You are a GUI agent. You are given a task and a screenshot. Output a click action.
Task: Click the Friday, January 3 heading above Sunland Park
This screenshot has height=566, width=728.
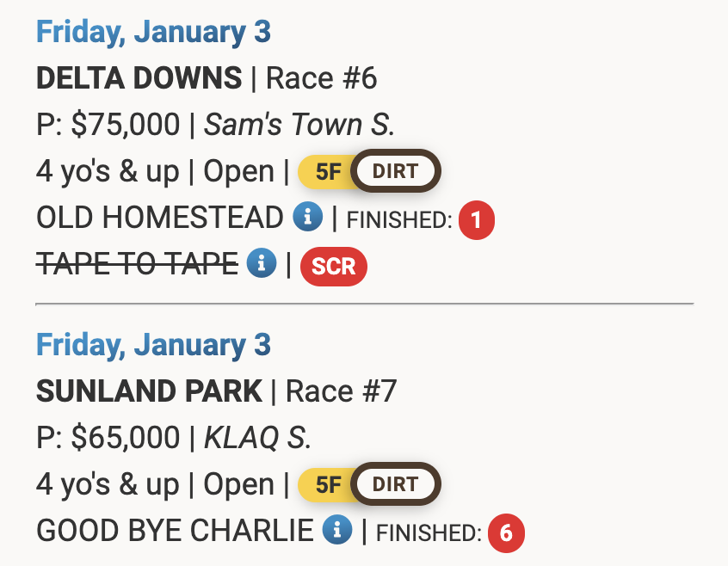click(x=153, y=346)
